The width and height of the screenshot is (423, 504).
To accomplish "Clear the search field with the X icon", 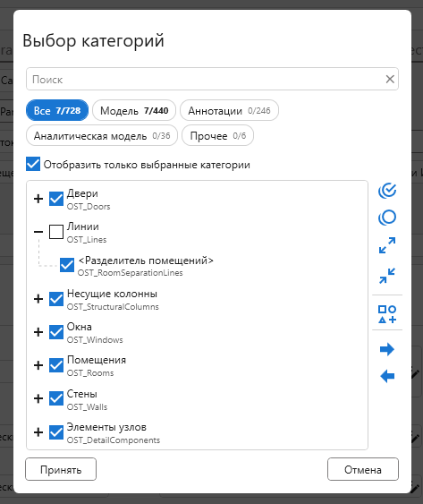I will [x=390, y=79].
